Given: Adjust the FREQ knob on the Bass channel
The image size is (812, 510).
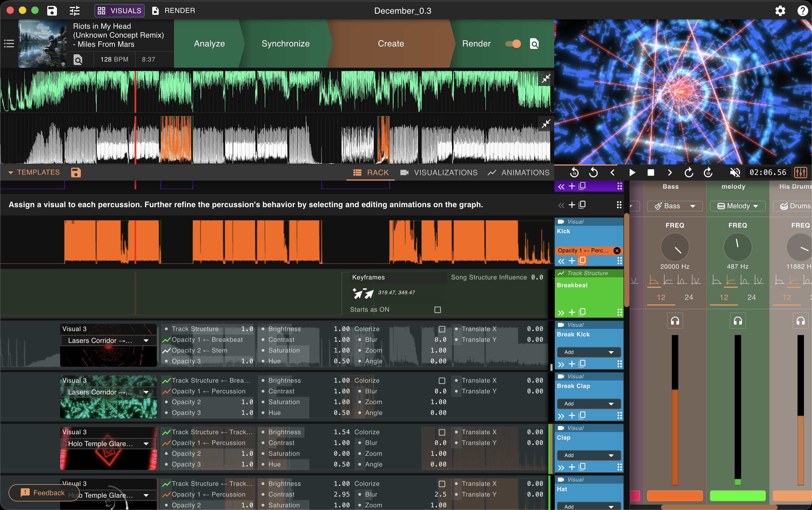Looking at the screenshot, I should tap(675, 247).
